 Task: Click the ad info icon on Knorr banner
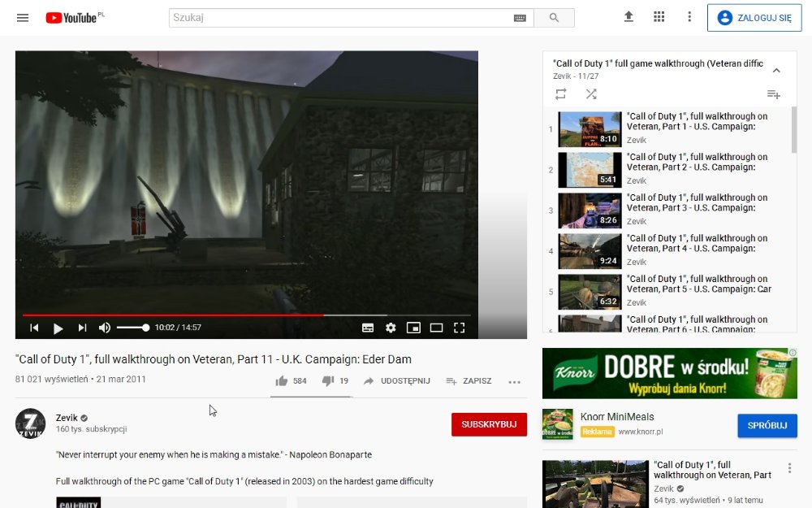pyautogui.click(x=793, y=353)
